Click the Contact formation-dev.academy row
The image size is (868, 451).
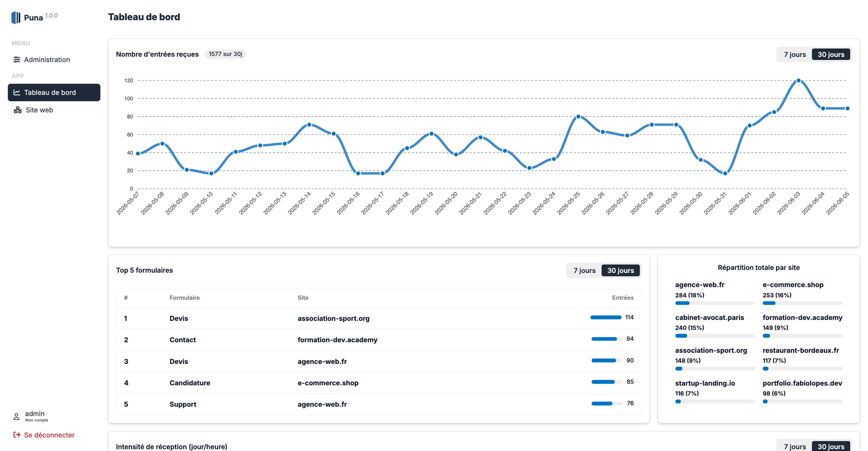pos(379,340)
